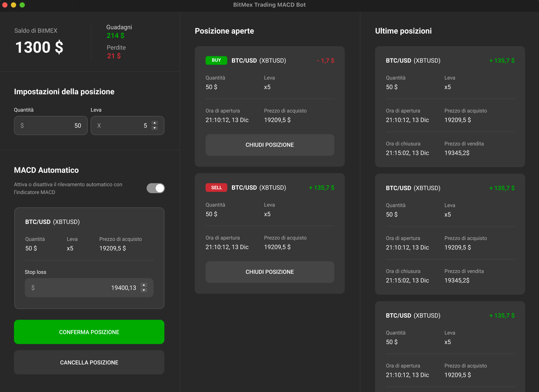539x392 pixels.
Task: Click the -1,7 $ loss on the BUY position
Action: (x=325, y=60)
